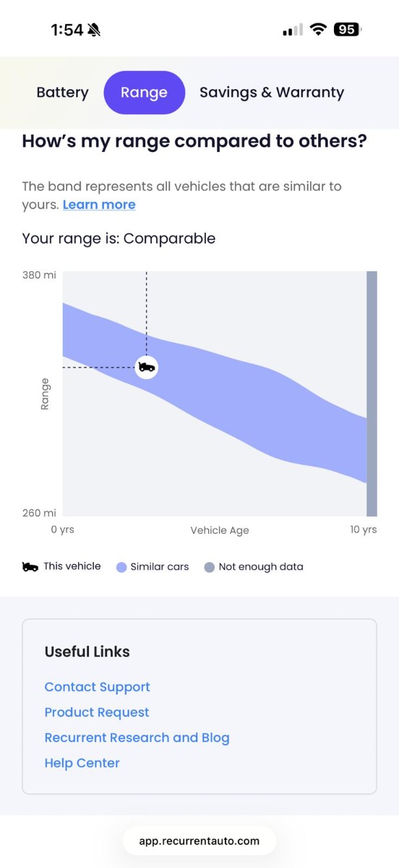Tap the silent mode bell icon
This screenshot has width=399, height=868.
[x=95, y=30]
